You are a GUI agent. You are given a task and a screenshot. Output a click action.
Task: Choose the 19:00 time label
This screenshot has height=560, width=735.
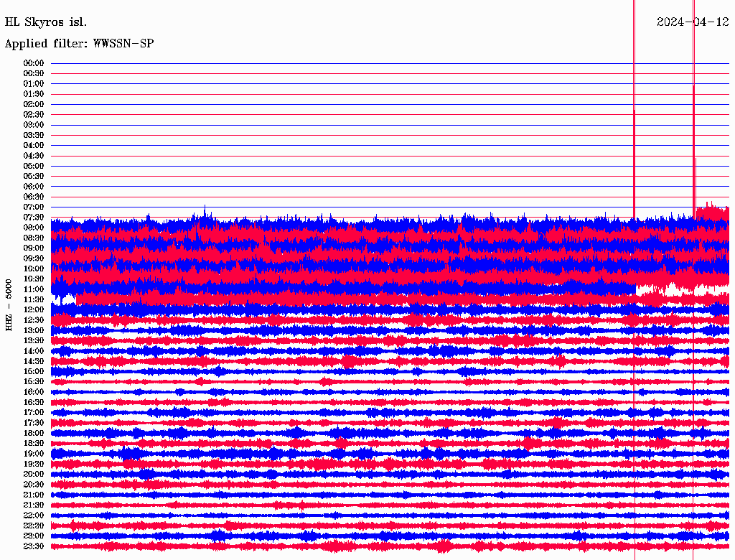click(x=34, y=454)
